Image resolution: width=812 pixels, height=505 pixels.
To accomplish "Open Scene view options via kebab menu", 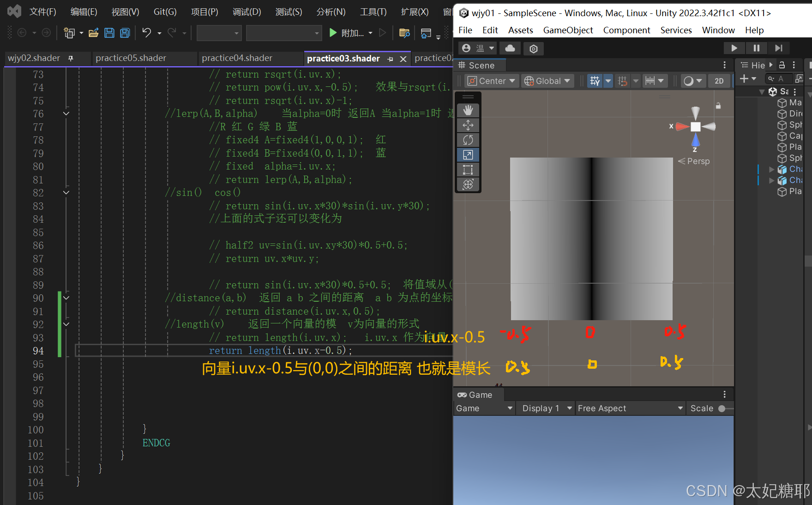I will [724, 65].
